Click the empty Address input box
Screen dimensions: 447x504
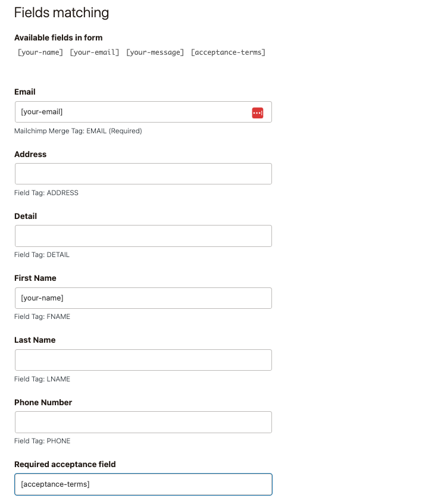point(143,174)
